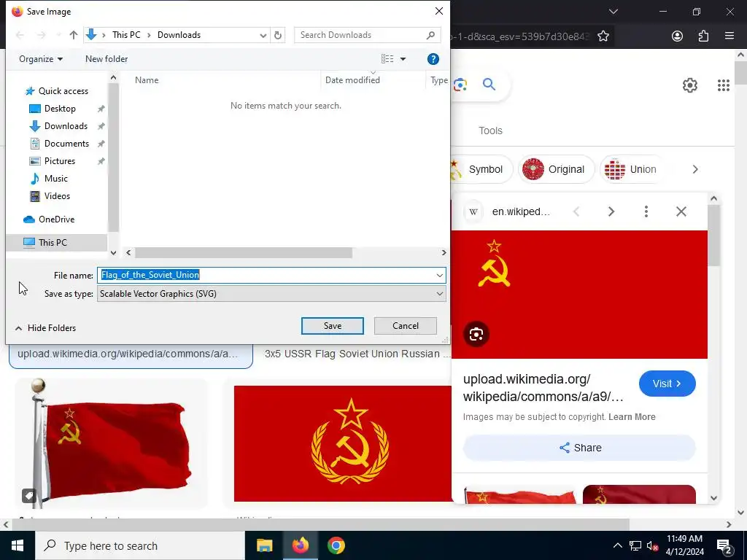Click the Search Downloads field
This screenshot has height=560, width=747.
368,35
